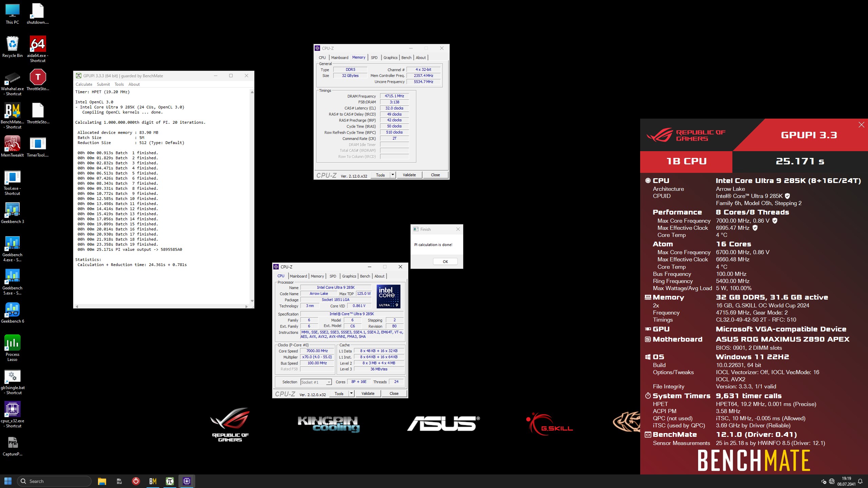868x488 pixels.
Task: Open the Tools menu in GPUPI
Action: click(119, 84)
